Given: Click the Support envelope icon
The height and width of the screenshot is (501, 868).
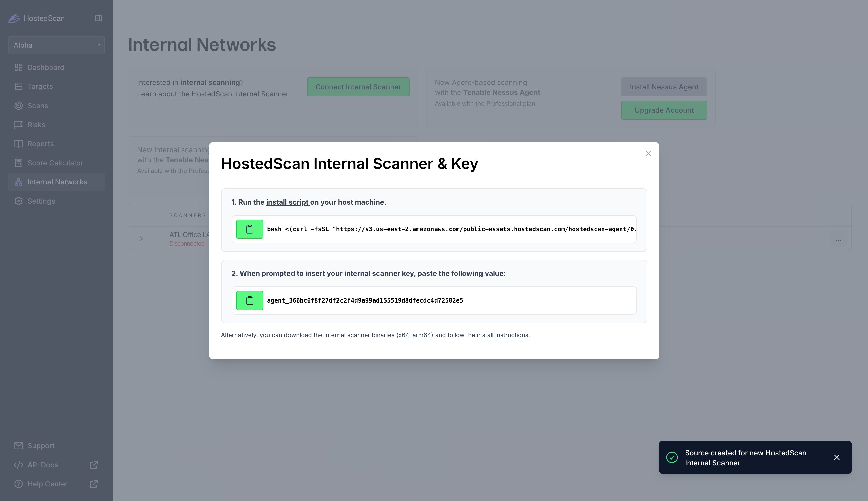Looking at the screenshot, I should click(19, 446).
